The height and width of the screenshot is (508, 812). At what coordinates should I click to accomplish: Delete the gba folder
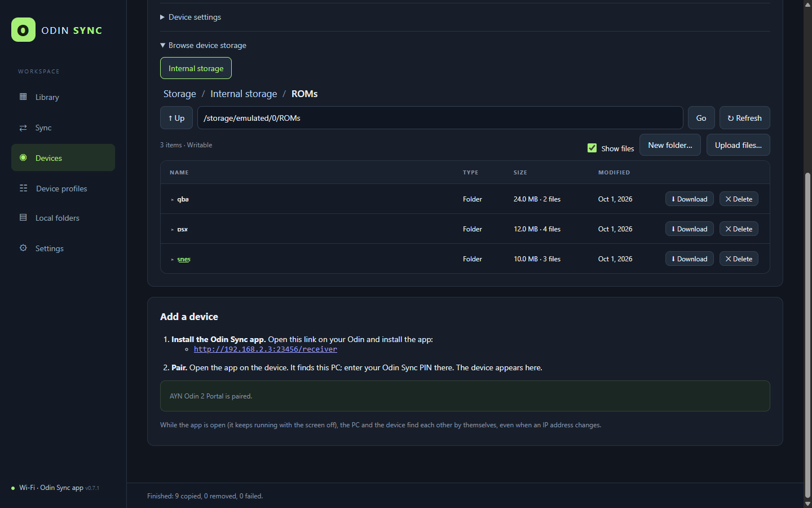(x=739, y=199)
